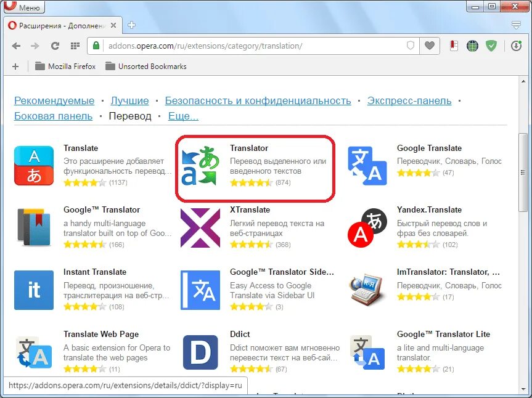
Task: Open the Translator extension title
Action: [x=249, y=148]
